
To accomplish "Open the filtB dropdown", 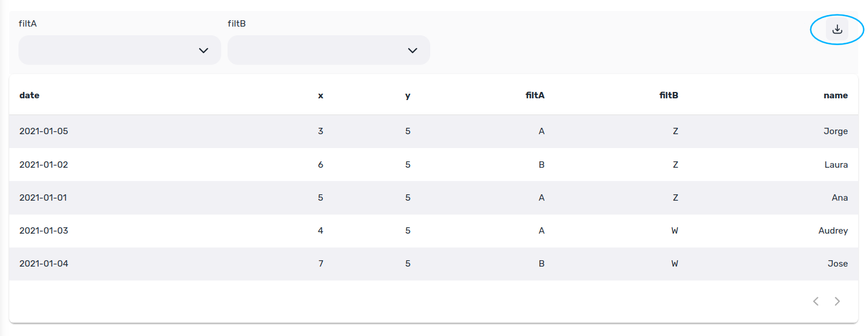I will (329, 50).
